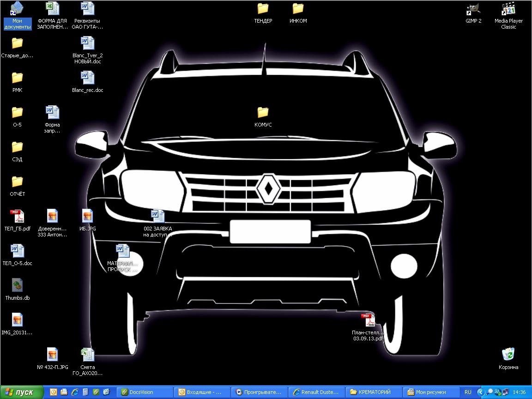Select the ОТЧЁТ folder

[x=17, y=186]
